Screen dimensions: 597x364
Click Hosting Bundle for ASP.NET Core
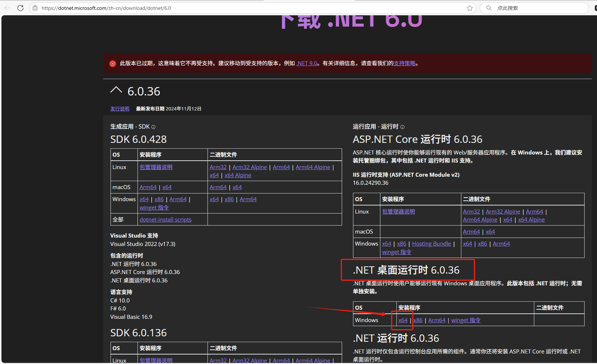431,244
